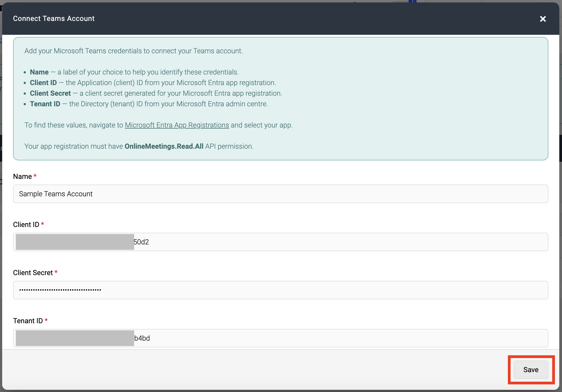Image resolution: width=562 pixels, height=392 pixels.
Task: Click the bold Name bullet term
Action: [39, 72]
